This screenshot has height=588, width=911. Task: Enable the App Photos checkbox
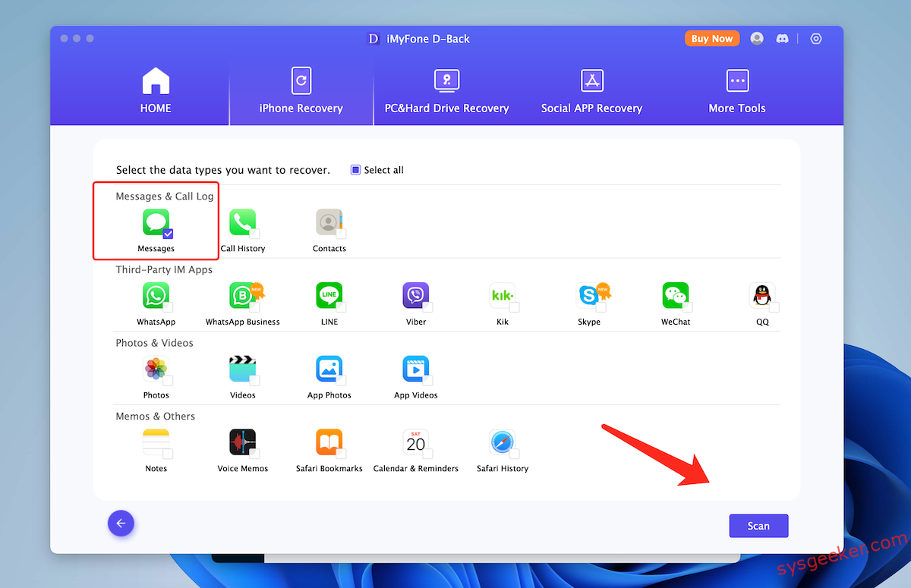(x=341, y=381)
